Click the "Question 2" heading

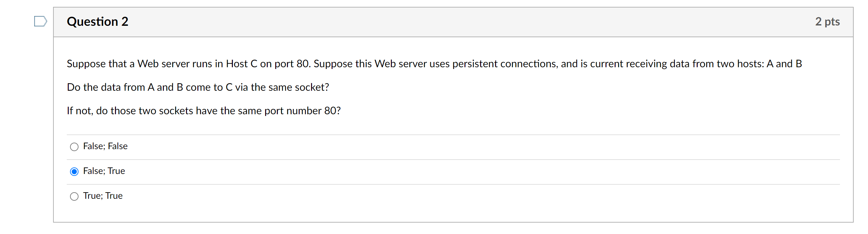(x=97, y=22)
